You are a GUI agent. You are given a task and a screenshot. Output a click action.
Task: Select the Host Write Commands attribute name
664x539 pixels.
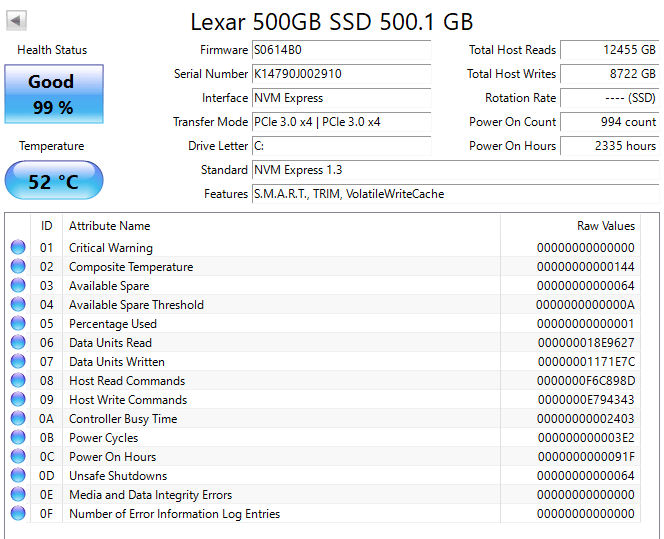coord(128,400)
